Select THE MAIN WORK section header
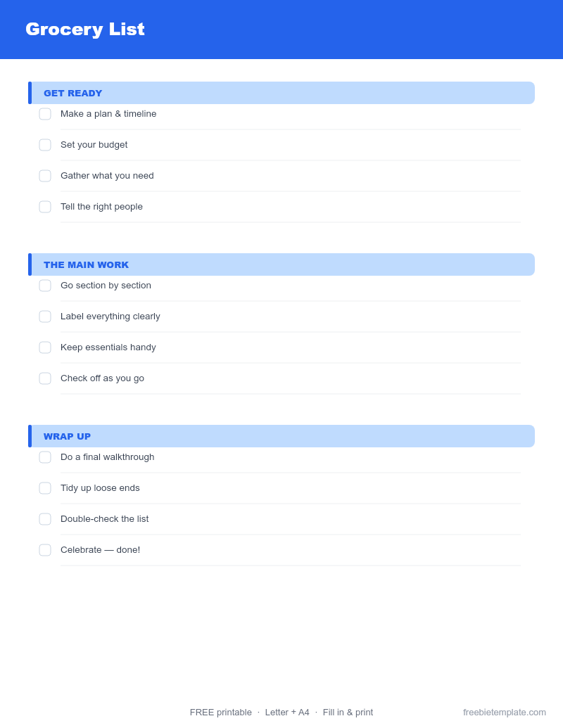This screenshot has width=563, height=728. tap(281, 264)
